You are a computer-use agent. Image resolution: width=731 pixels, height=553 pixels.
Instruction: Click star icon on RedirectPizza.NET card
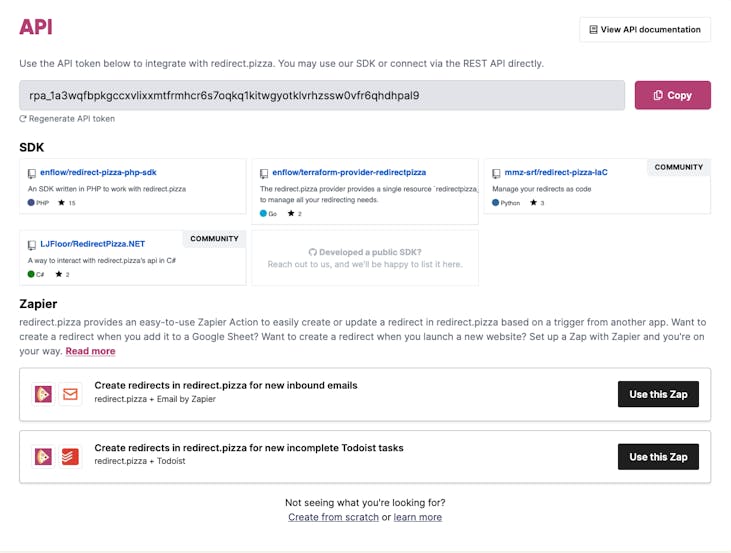[x=59, y=274]
